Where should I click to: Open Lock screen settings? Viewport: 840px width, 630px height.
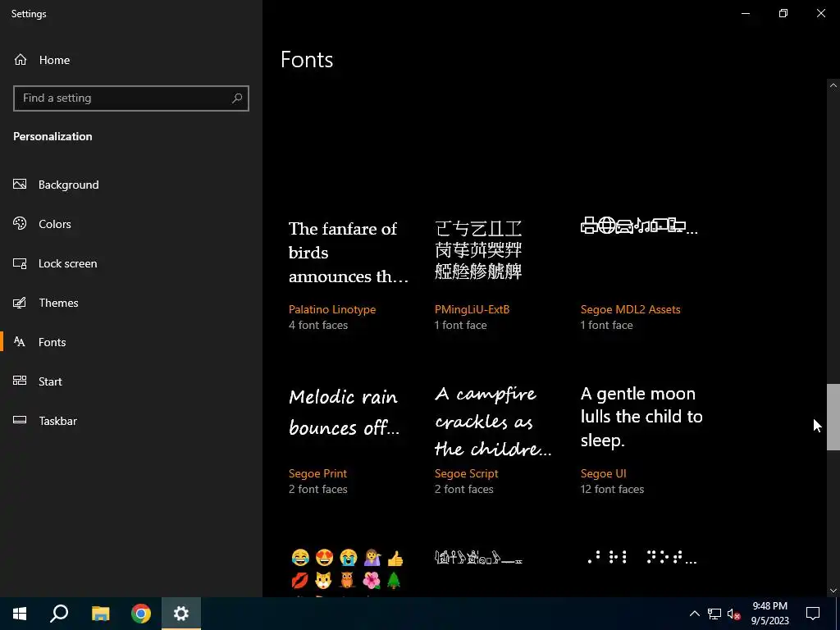(67, 263)
